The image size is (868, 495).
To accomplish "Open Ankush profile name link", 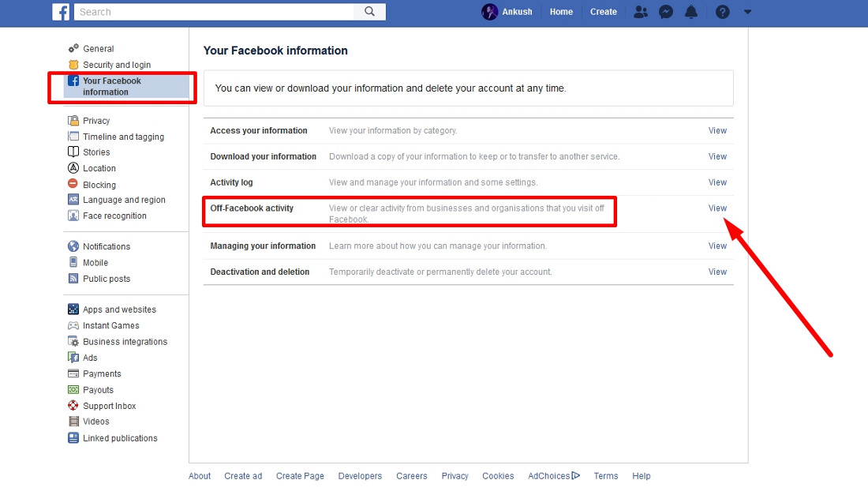I will (517, 12).
